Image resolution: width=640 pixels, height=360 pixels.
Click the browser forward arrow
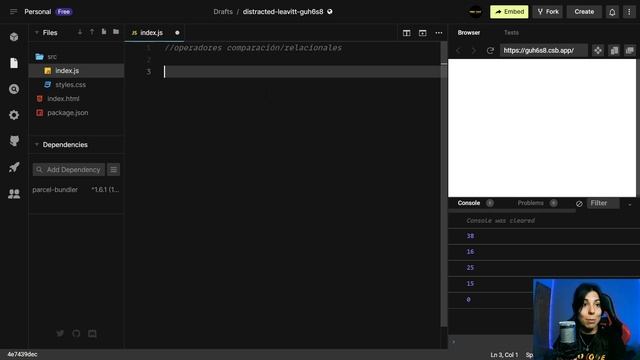click(473, 51)
